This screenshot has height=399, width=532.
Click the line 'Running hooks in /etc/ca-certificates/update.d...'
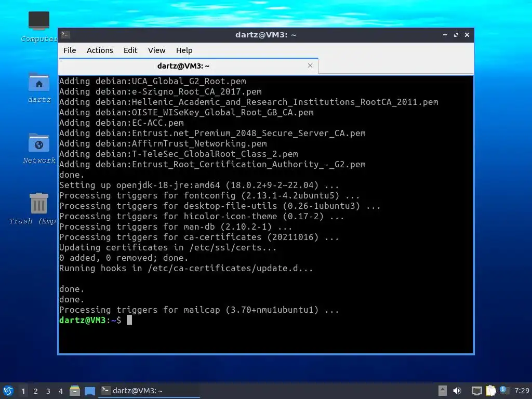[x=186, y=269]
